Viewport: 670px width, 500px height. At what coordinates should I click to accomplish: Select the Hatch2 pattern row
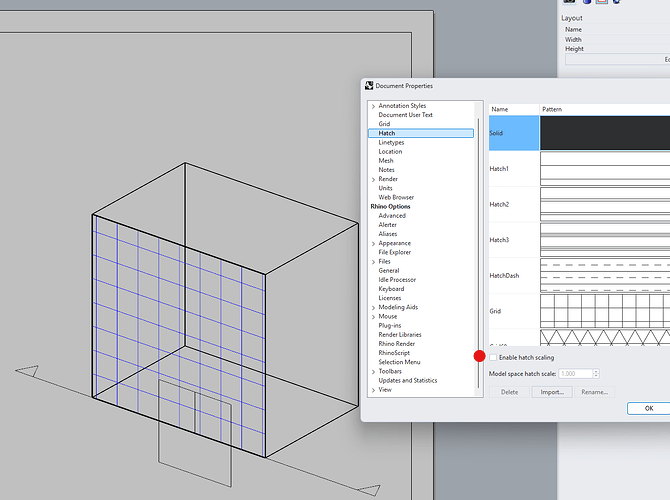tap(579, 204)
